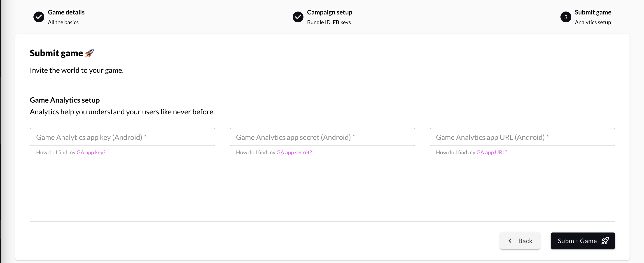
Task: Open the GA app secret help link
Action: [294, 152]
